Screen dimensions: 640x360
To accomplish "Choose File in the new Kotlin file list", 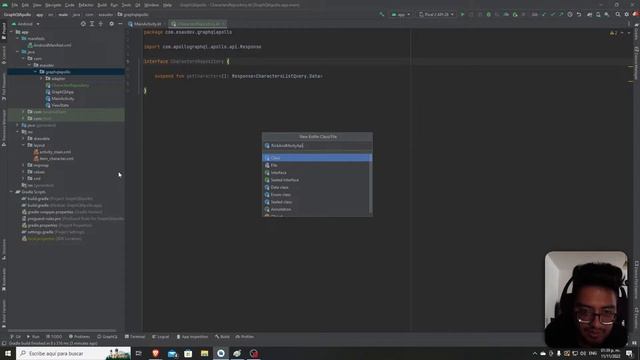I will (x=317, y=165).
